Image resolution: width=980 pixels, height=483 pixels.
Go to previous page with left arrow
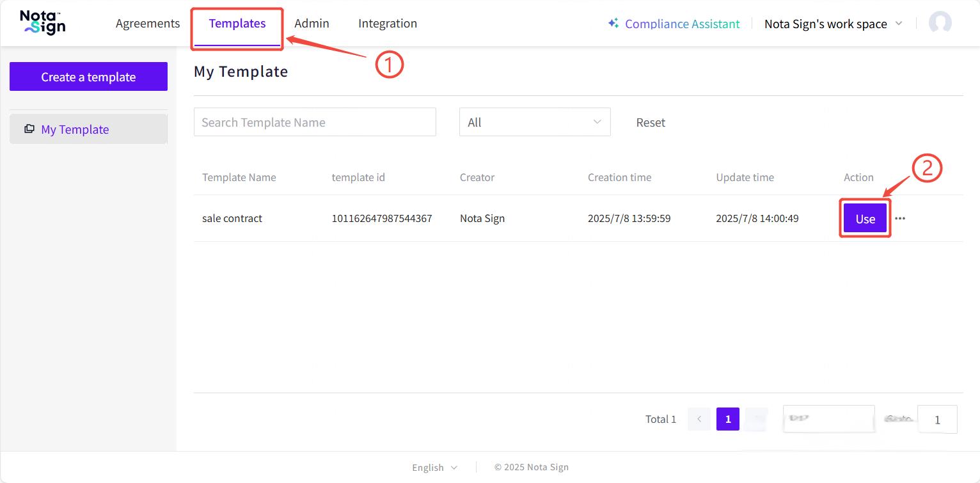click(x=699, y=419)
